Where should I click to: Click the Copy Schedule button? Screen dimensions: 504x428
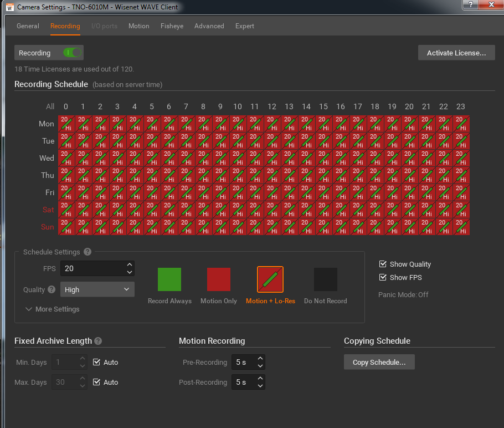[x=379, y=363]
